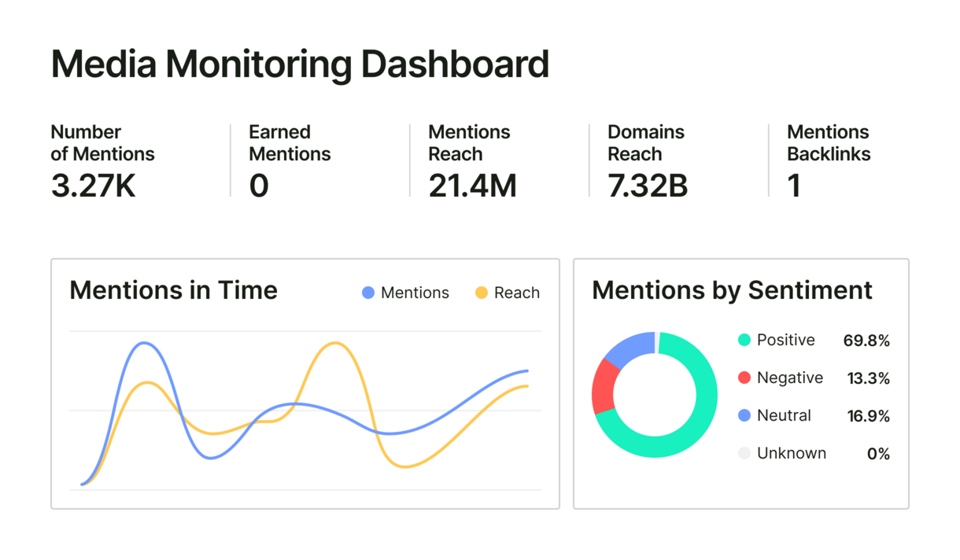Click the Mentions legend label
Viewport: 960px width, 560px height.
415,293
